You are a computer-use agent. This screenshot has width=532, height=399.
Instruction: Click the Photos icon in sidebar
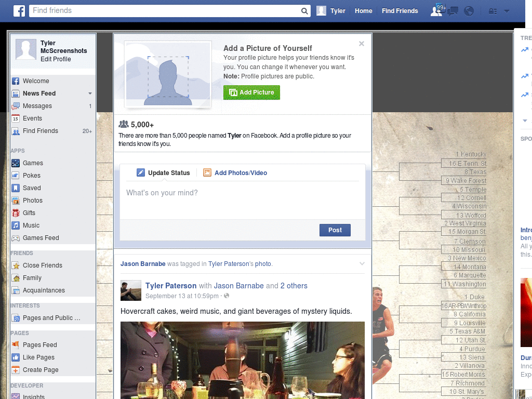point(16,201)
